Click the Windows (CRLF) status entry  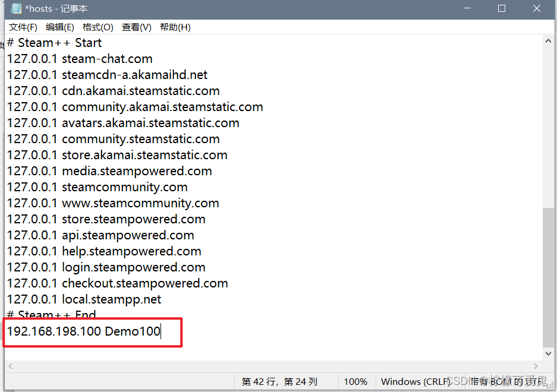(416, 382)
